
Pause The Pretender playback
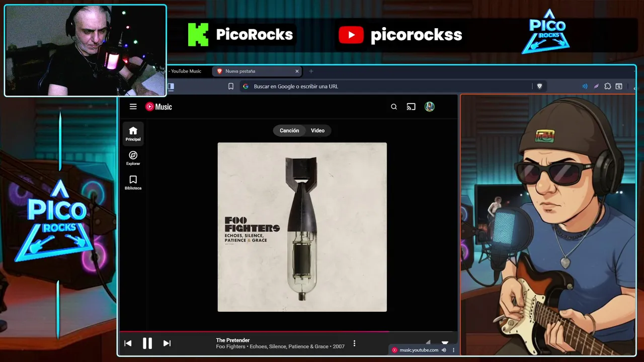[147, 343]
